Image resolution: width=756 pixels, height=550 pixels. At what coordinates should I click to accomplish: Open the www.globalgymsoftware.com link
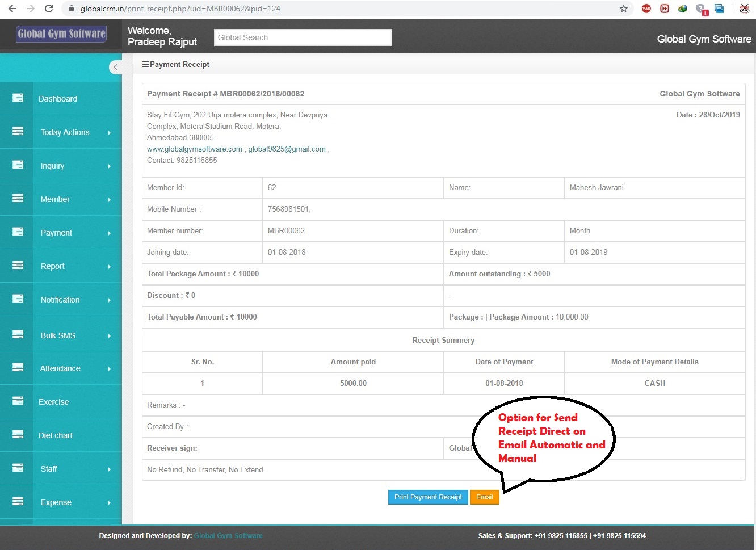194,149
